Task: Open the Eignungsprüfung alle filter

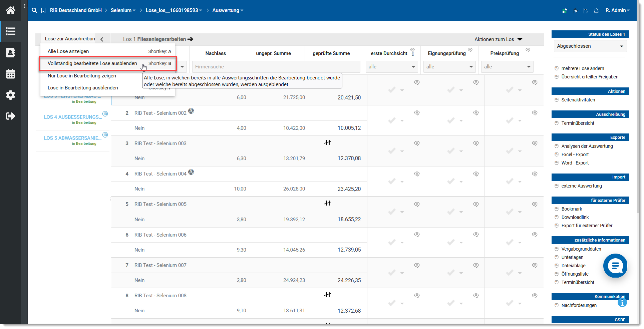Action: pyautogui.click(x=449, y=67)
